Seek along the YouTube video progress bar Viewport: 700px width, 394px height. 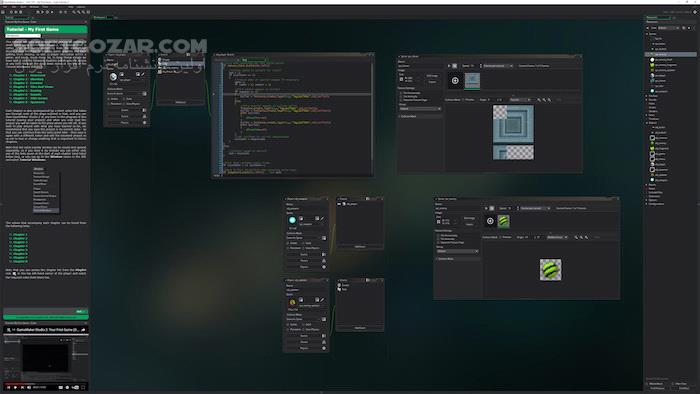pos(46,383)
